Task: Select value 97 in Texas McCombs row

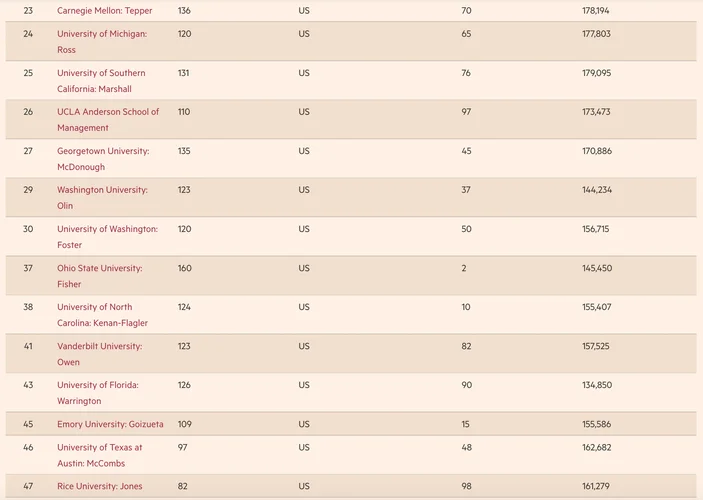Action: pyautogui.click(x=182, y=447)
